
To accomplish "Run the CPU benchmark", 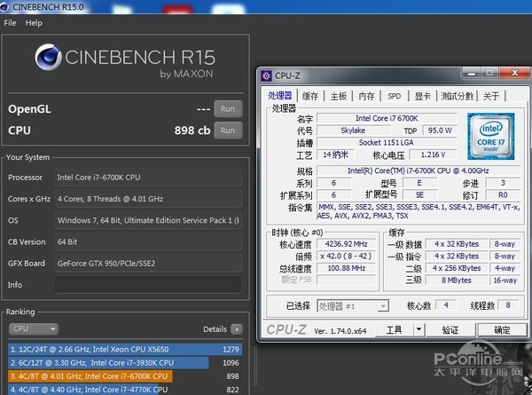I will pos(228,130).
